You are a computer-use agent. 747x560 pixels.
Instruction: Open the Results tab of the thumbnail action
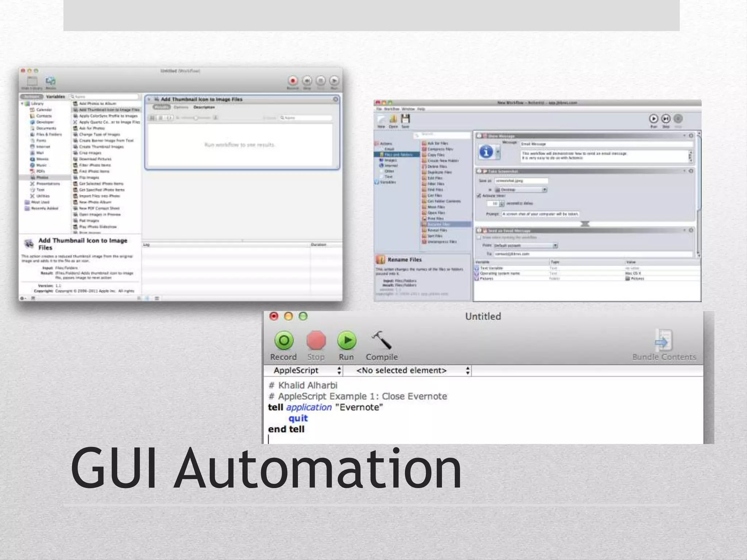click(161, 107)
